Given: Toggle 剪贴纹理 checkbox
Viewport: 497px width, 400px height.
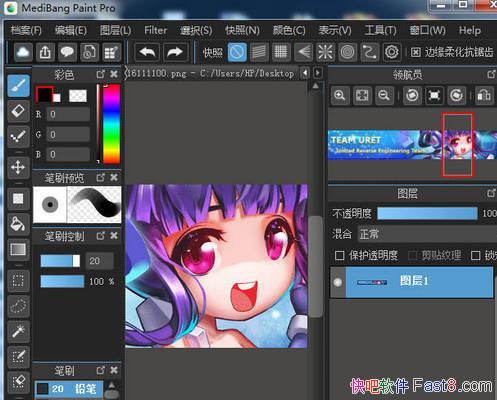Looking at the screenshot, I should [x=413, y=255].
